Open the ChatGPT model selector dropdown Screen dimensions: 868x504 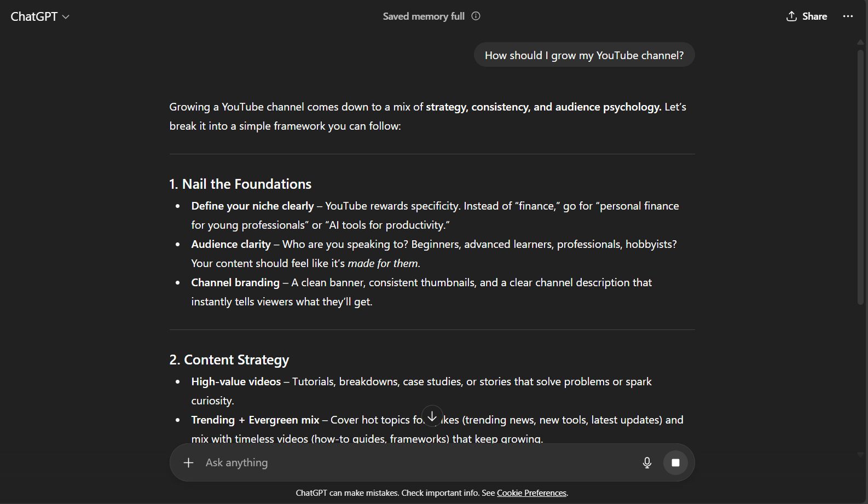[40, 16]
